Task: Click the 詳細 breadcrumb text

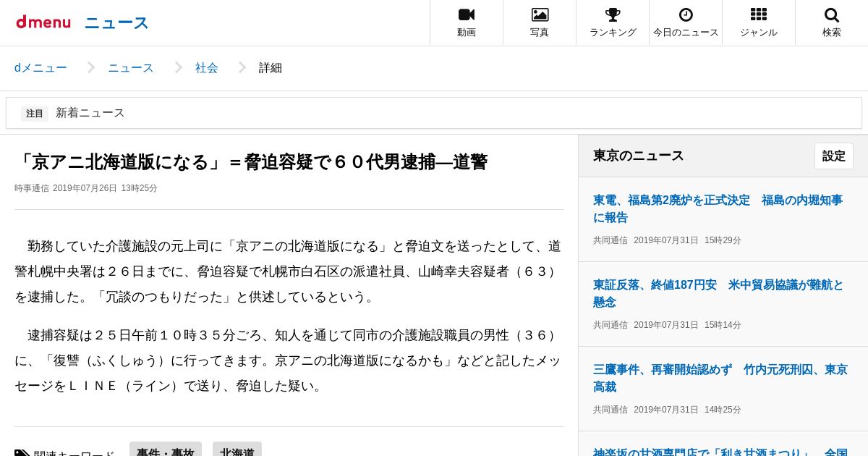Action: (271, 68)
